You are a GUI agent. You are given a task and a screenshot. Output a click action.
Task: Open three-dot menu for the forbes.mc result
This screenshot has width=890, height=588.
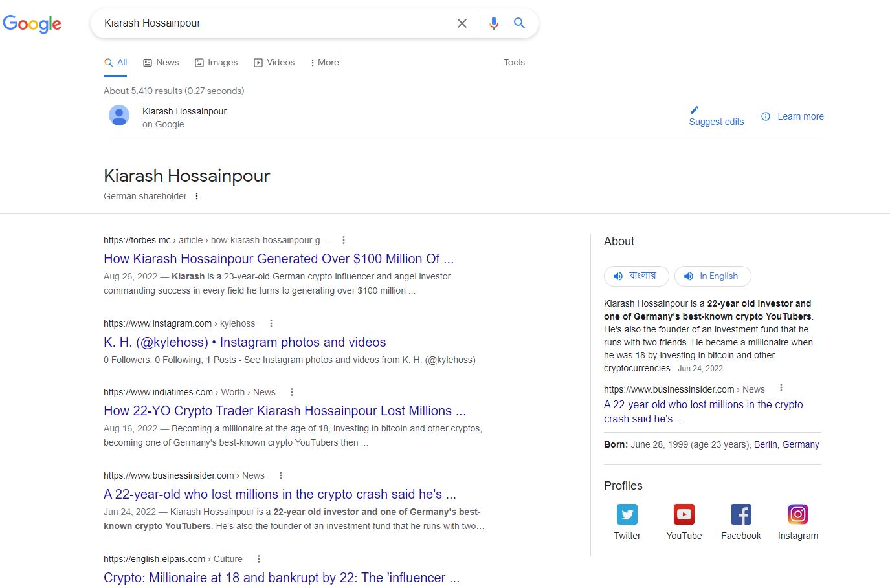pos(344,240)
